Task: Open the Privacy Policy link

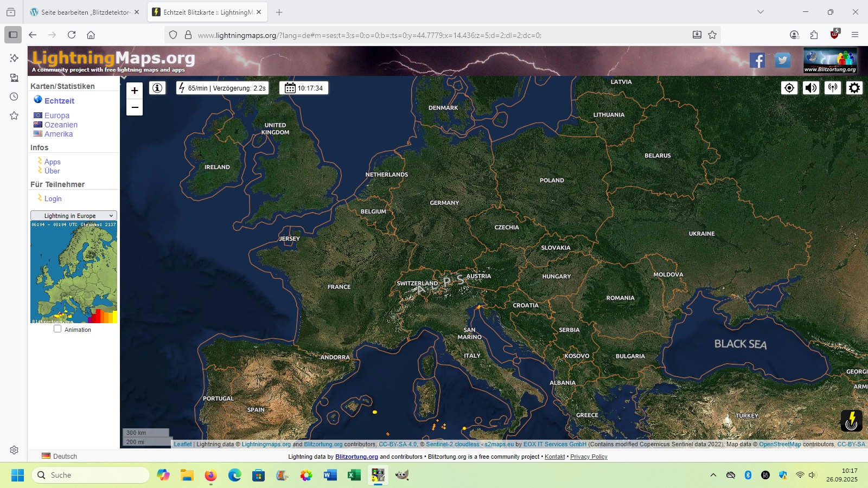Action: pos(589,457)
